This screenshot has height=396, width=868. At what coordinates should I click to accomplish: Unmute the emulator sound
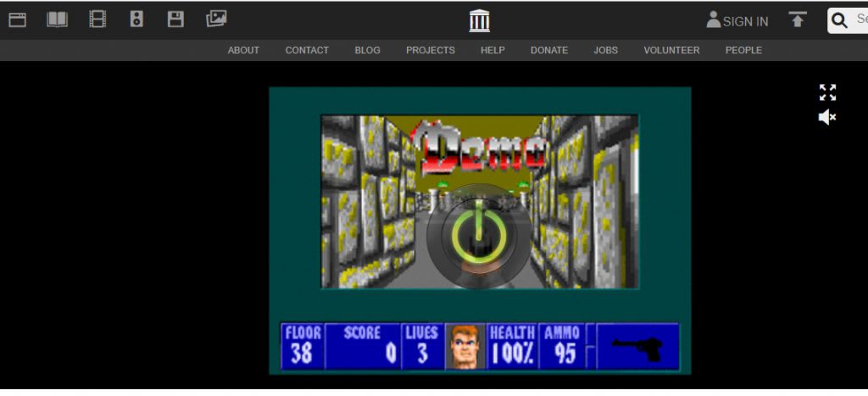(827, 117)
